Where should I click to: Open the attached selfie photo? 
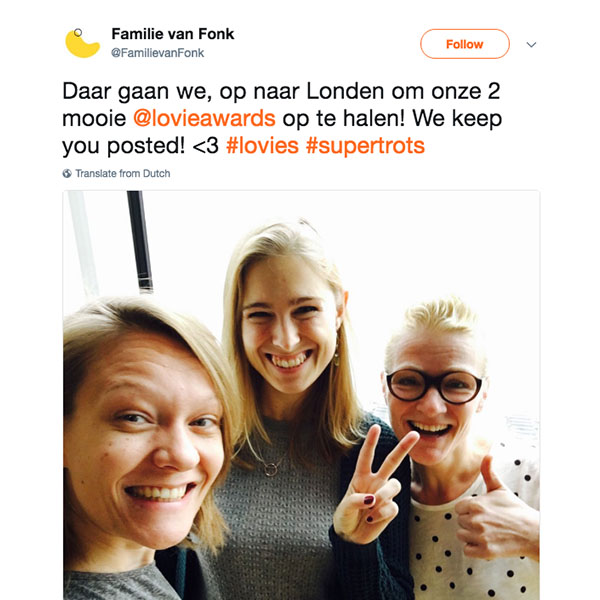pos(301,395)
